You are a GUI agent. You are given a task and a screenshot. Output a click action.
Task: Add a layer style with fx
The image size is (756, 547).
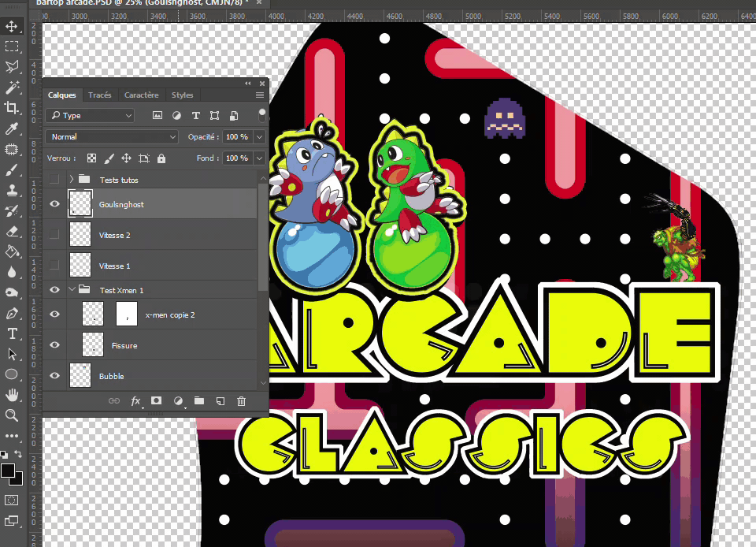pos(135,401)
